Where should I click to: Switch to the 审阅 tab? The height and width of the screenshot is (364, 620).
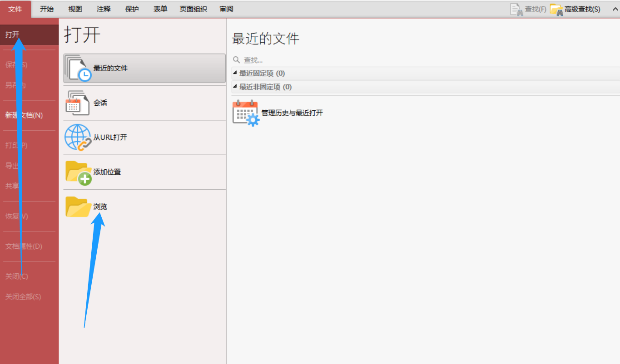click(226, 9)
